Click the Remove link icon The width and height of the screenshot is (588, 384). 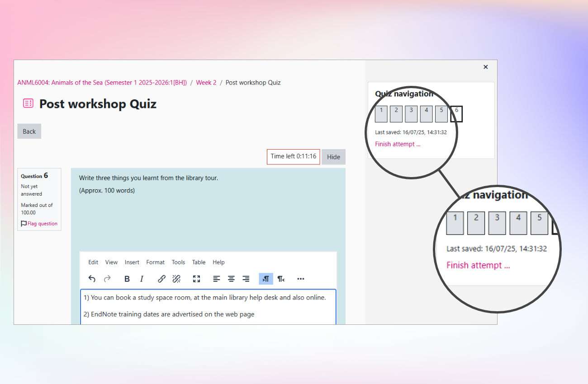(176, 279)
